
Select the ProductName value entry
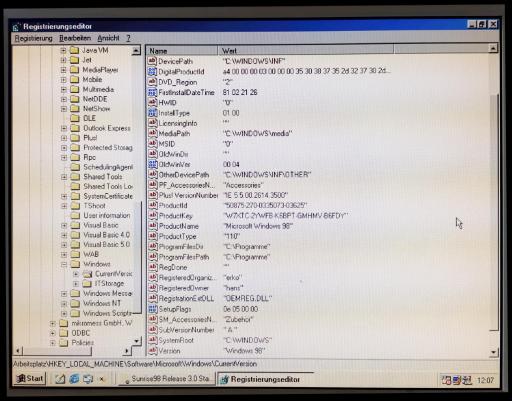click(x=179, y=226)
